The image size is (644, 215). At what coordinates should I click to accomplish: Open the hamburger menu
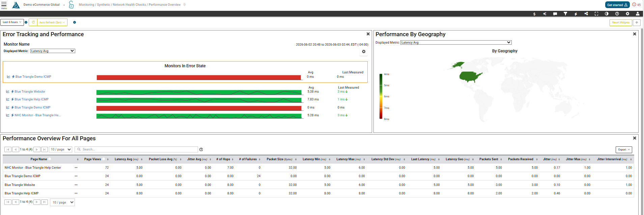(4, 5)
